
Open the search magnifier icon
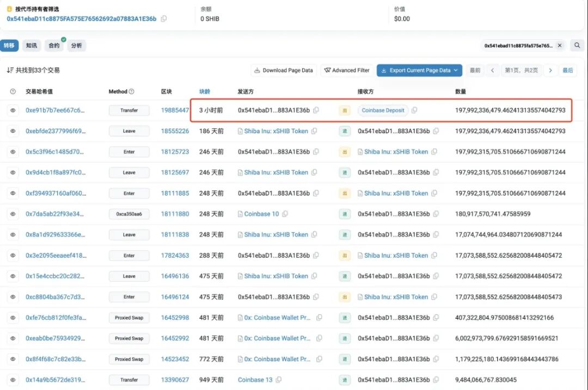(577, 45)
